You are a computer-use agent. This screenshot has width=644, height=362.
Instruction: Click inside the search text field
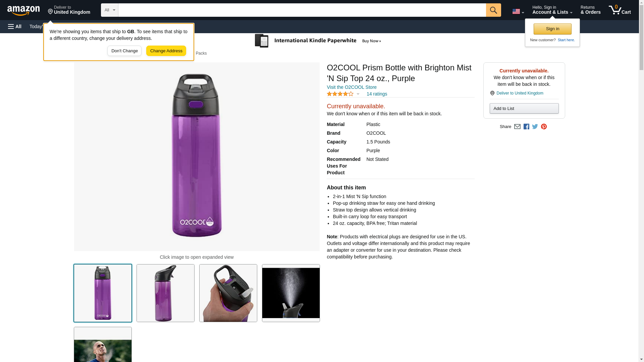pyautogui.click(x=302, y=10)
